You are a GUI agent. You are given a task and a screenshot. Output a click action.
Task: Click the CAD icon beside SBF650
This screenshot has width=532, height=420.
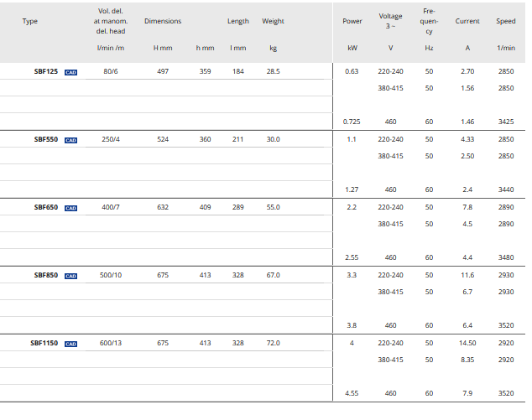pyautogui.click(x=71, y=208)
